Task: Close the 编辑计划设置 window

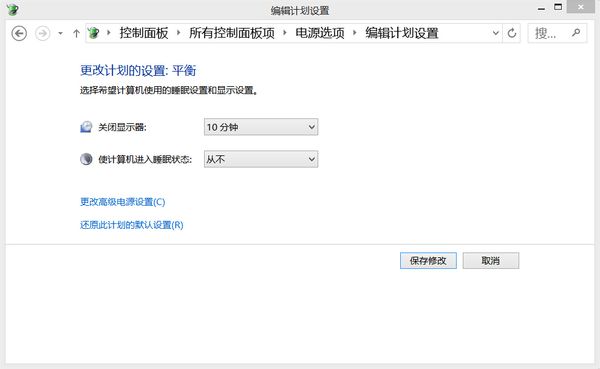Action: (x=581, y=7)
